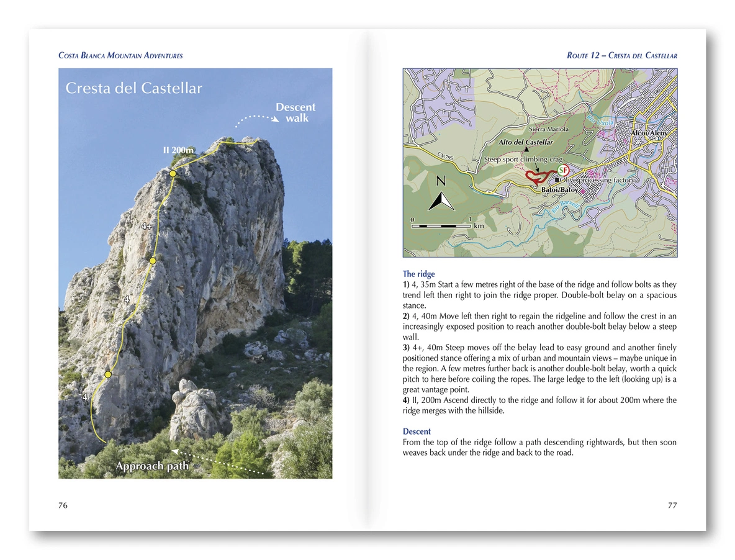
Task: Click the Alto del Castellar summit triangle
Action: pos(526,150)
